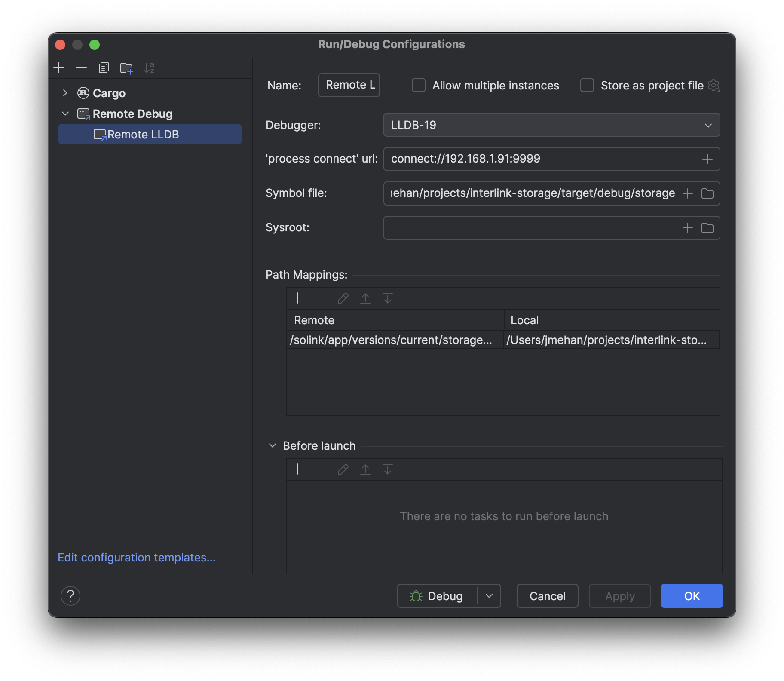Open the Debugger LLDB-19 dropdown
Screen dimensions: 784x681
(x=551, y=125)
